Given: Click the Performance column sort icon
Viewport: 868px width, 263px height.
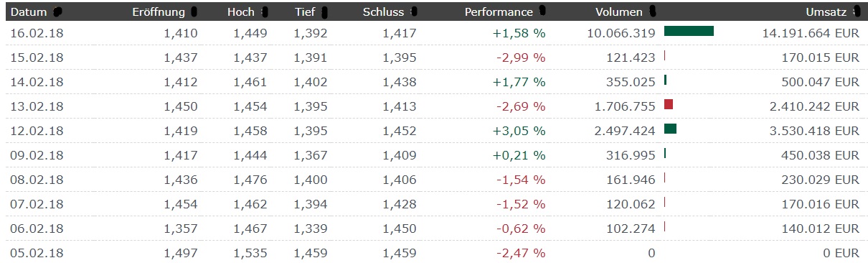Looking at the screenshot, I should (543, 11).
